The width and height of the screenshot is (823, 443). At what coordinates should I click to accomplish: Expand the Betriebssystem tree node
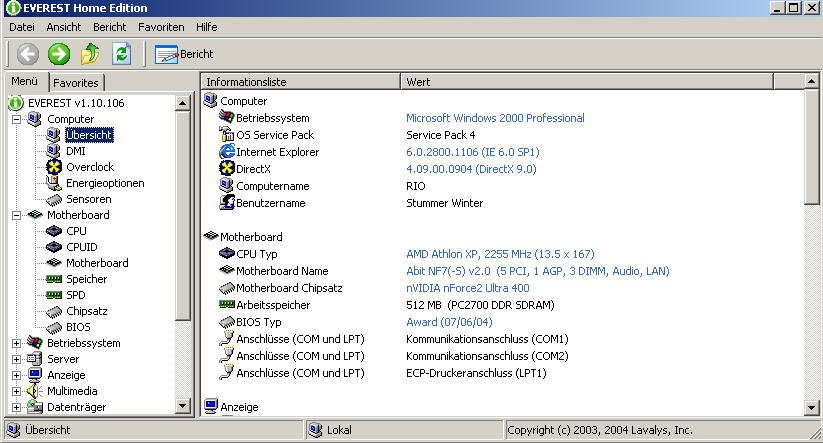[x=16, y=343]
